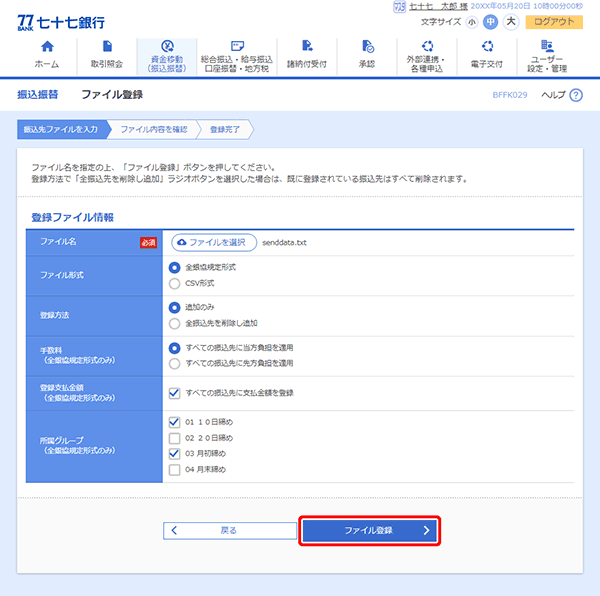Choose 全振込先を削除し追加 radio option
The image size is (600, 596).
(x=175, y=323)
